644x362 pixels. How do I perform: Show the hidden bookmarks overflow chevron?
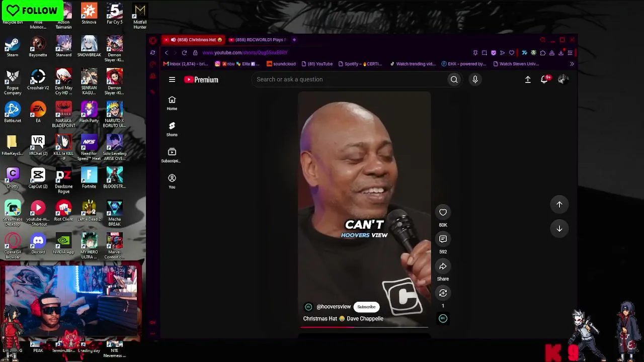(x=572, y=64)
